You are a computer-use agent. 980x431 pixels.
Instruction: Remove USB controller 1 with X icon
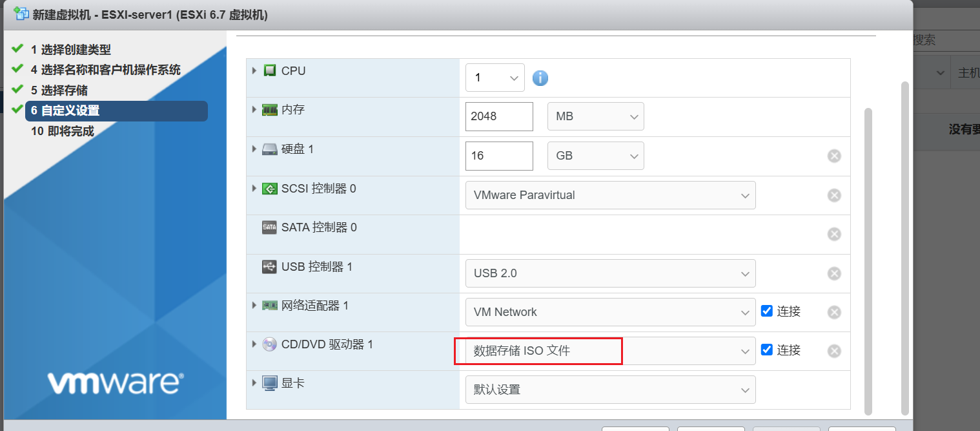[834, 273]
